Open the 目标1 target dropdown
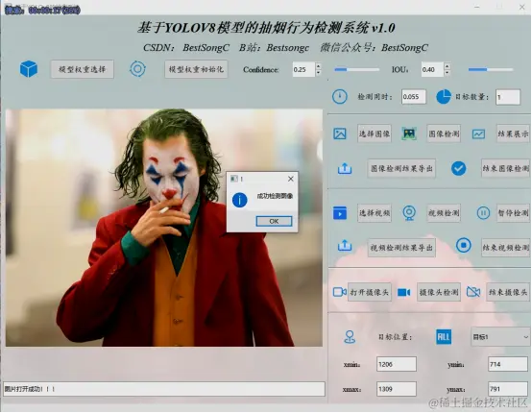Viewport: 532px width, 413px height. [500, 337]
